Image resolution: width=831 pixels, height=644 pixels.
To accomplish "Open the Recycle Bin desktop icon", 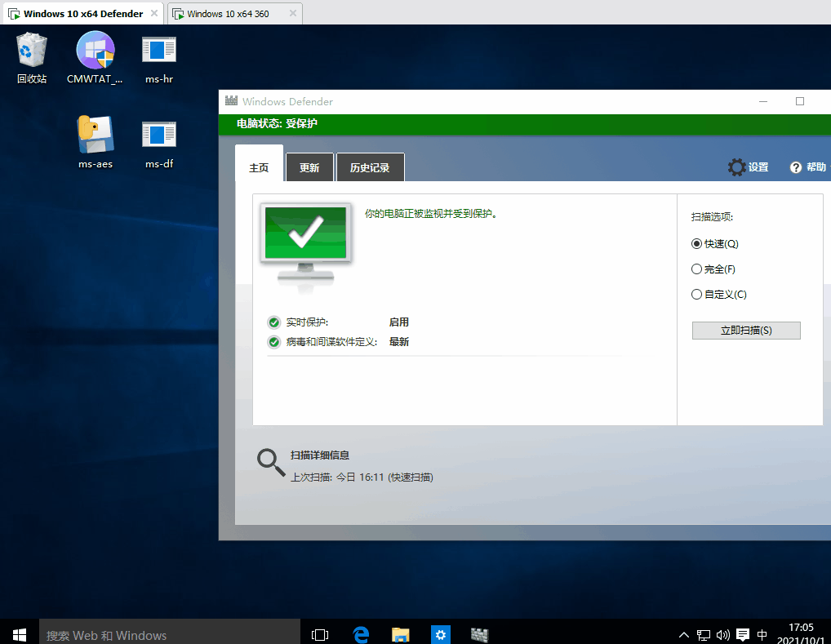I will tap(32, 58).
